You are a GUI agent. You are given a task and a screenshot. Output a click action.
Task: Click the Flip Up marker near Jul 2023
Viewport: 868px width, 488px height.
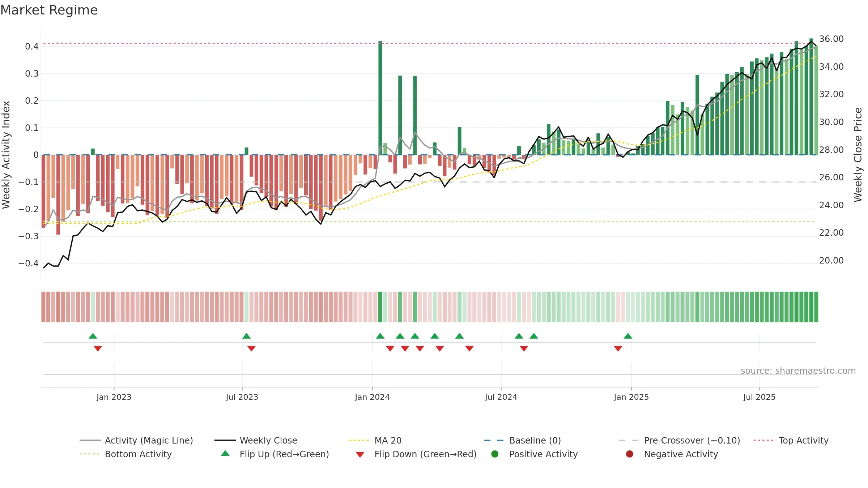(246, 336)
